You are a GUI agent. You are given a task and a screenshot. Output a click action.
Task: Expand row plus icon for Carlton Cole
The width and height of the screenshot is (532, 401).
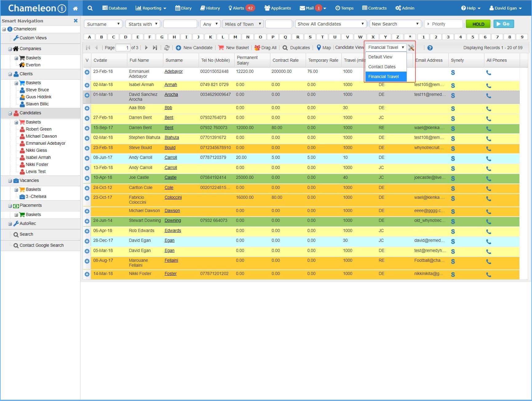click(x=87, y=188)
